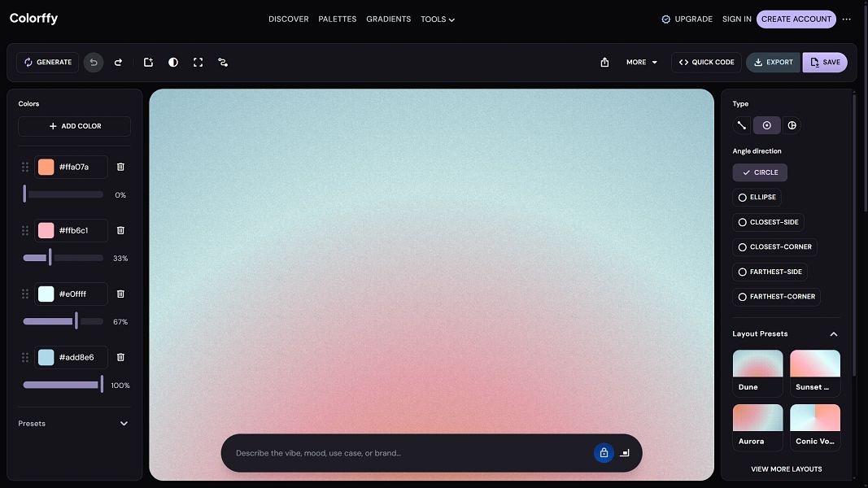868x488 pixels.
Task: Click drag handle of #e0ffff row
Action: click(25, 294)
